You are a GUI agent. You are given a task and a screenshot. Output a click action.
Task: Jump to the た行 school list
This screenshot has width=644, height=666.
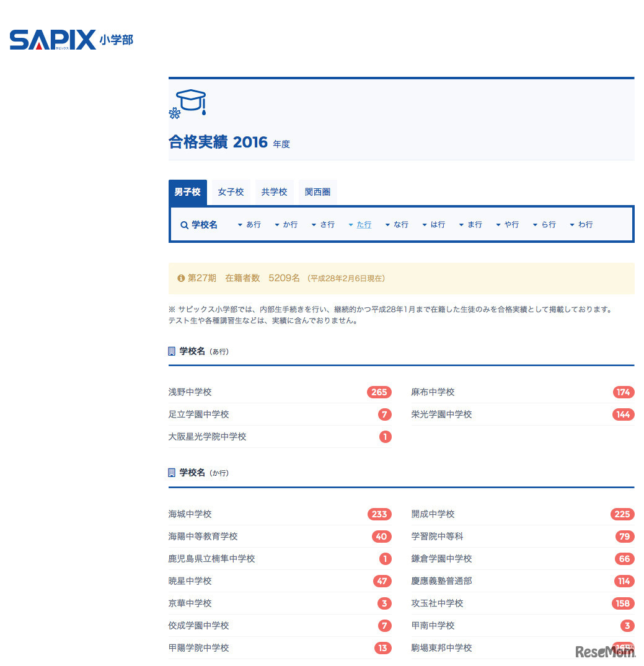pos(360,225)
